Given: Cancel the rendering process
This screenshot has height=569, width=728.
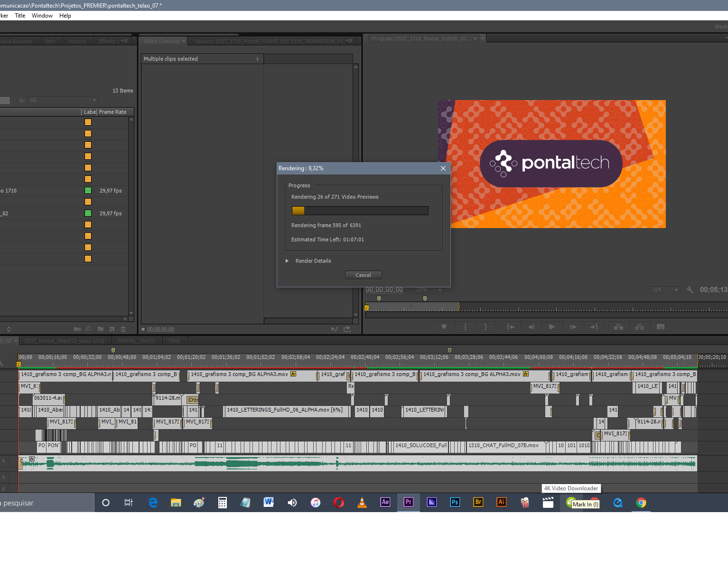Looking at the screenshot, I should (364, 275).
